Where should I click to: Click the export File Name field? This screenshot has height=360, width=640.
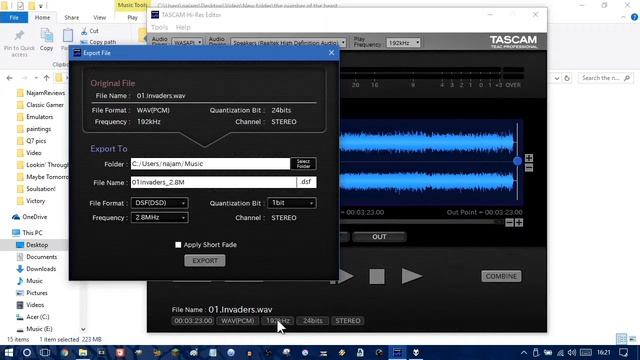[213, 182]
